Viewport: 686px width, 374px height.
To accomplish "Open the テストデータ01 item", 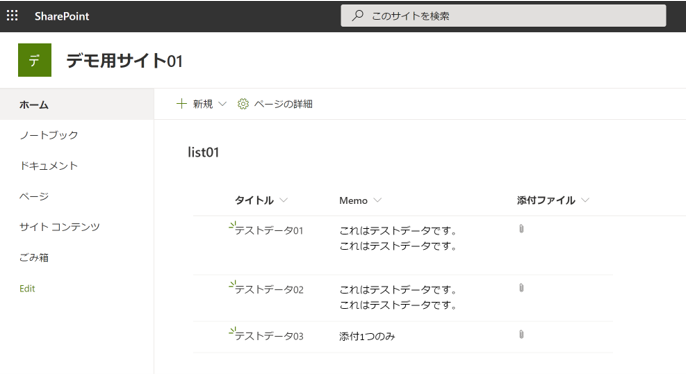I will pyautogui.click(x=269, y=231).
